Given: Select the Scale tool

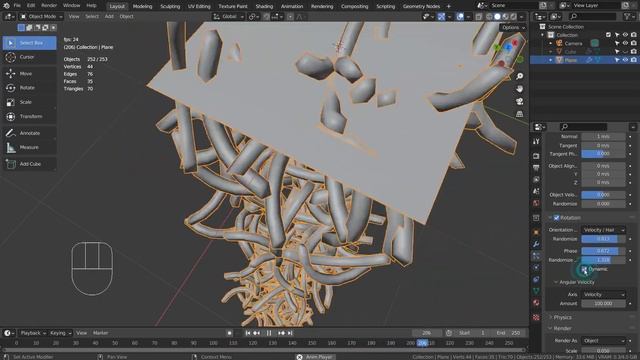Looking at the screenshot, I should point(29,102).
